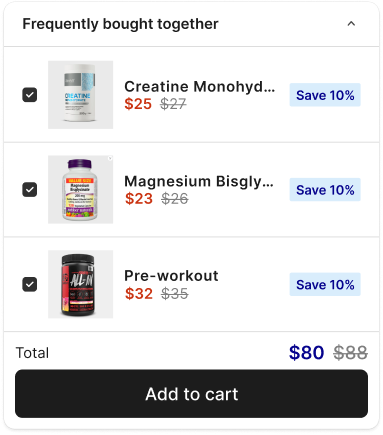
Task: Click Save 10% badge for Magnesium
Action: [325, 190]
